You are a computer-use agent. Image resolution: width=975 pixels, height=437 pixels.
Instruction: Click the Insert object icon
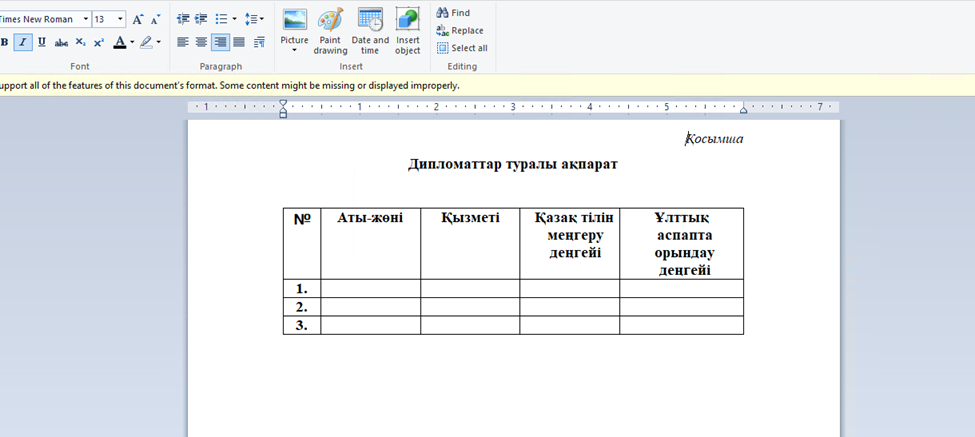tap(407, 32)
